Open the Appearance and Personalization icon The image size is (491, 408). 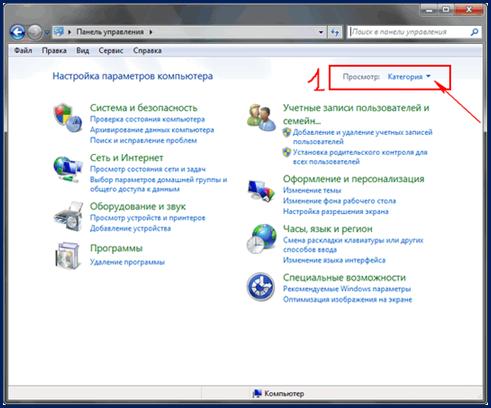coord(261,190)
